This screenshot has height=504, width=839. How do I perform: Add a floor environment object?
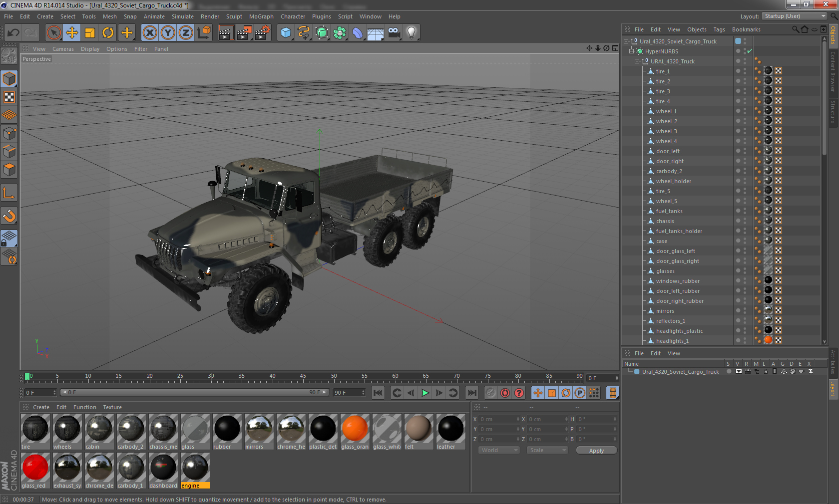[x=376, y=33]
